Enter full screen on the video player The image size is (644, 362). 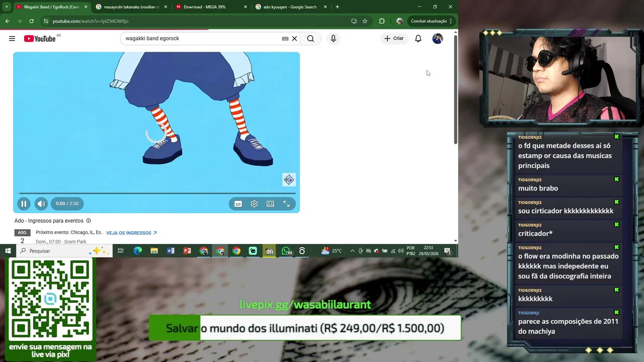point(286,204)
